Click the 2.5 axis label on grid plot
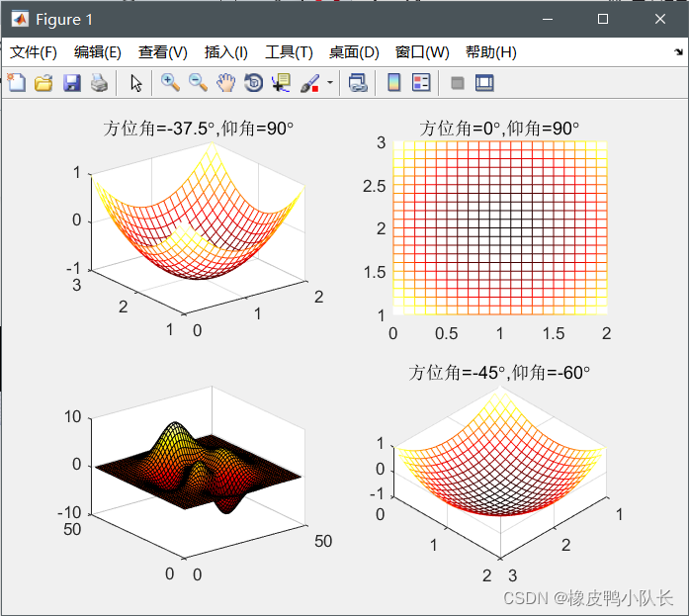The height and width of the screenshot is (616, 689). [374, 186]
